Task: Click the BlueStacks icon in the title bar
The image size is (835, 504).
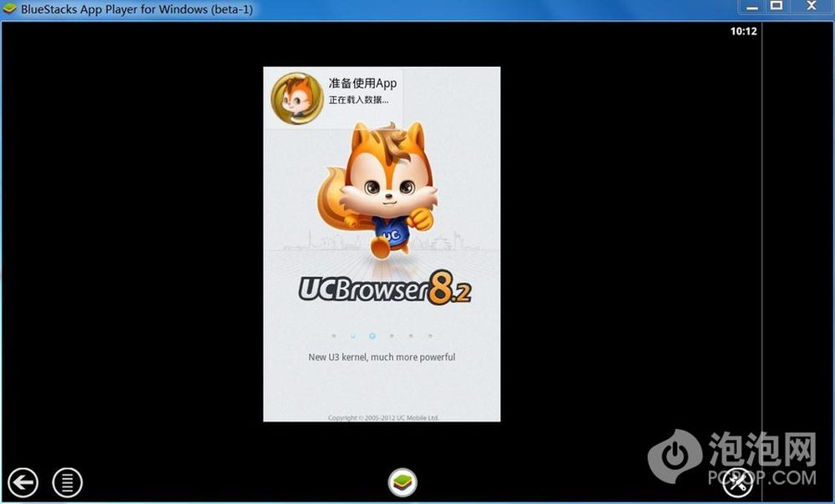Action: 11,10
